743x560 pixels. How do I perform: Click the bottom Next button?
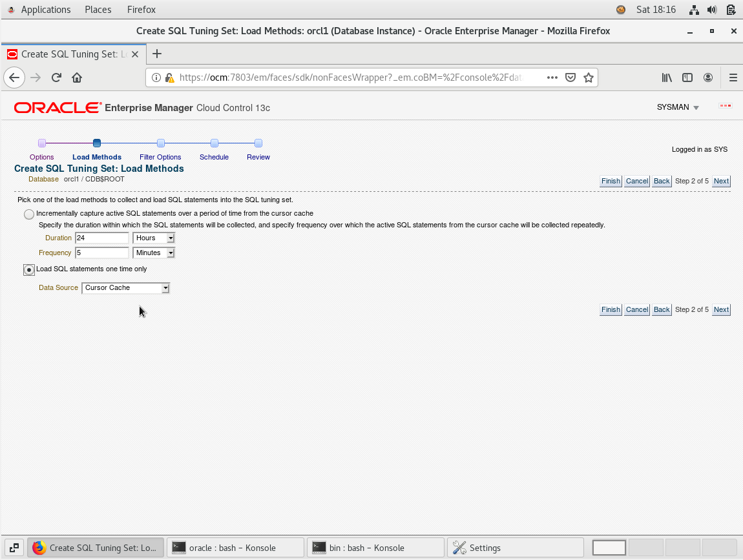point(721,309)
